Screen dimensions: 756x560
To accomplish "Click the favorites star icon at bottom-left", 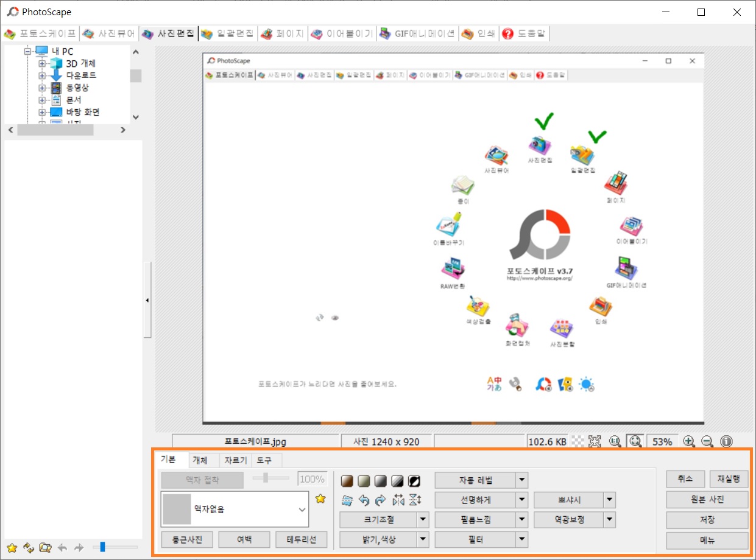I will [12, 548].
